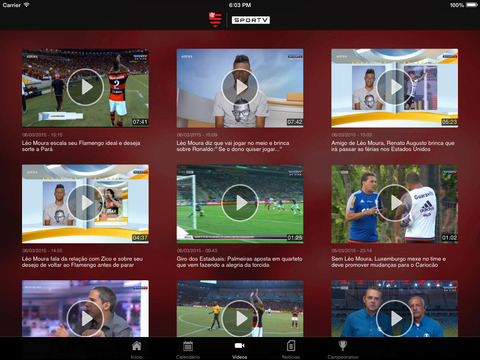Screen dimensions: 480x360
Task: Play the Giro dos Estaduais Palmeiras video
Action: [x=240, y=203]
